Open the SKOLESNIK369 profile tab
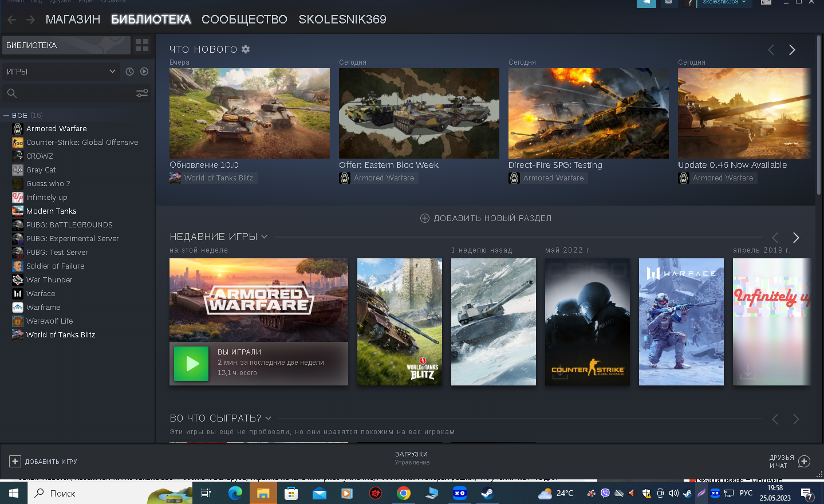The width and height of the screenshot is (824, 504). [342, 19]
